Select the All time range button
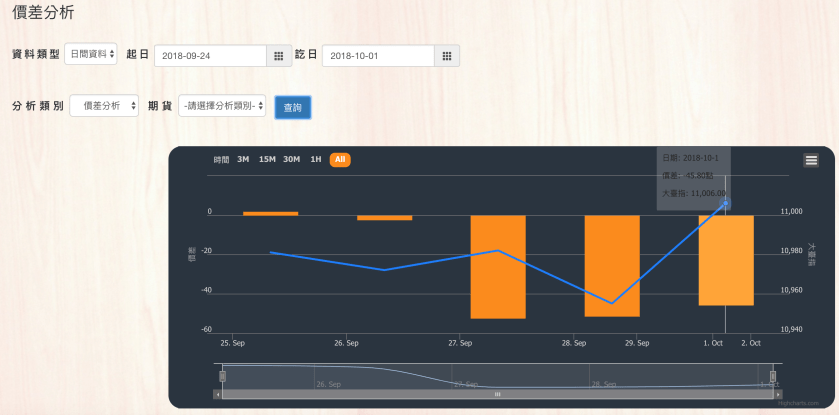The width and height of the screenshot is (839, 415). (x=340, y=160)
